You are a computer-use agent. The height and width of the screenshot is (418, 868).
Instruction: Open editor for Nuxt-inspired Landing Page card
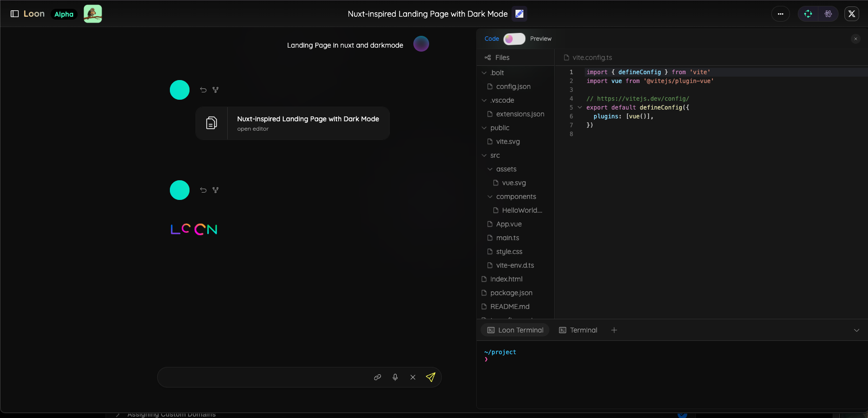tap(293, 123)
